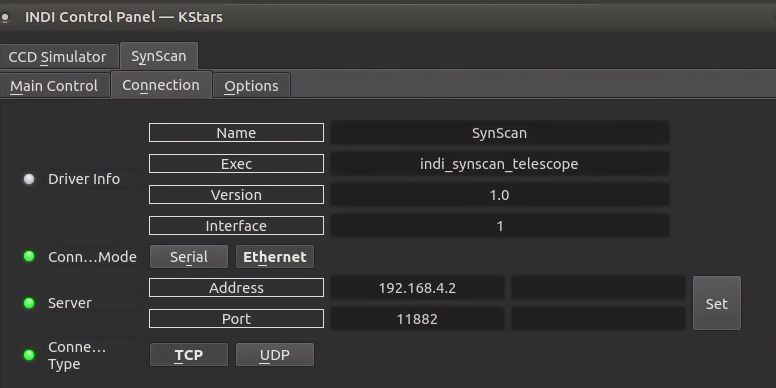
Task: Choose UDP connection type
Action: 275,355
